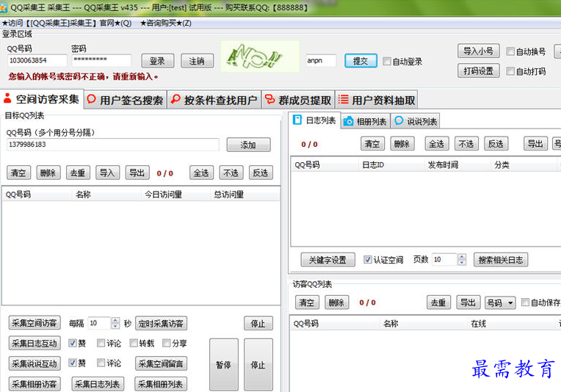Open the 空间访客采集 tab
Image resolution: width=561 pixels, height=392 pixels.
tap(42, 99)
